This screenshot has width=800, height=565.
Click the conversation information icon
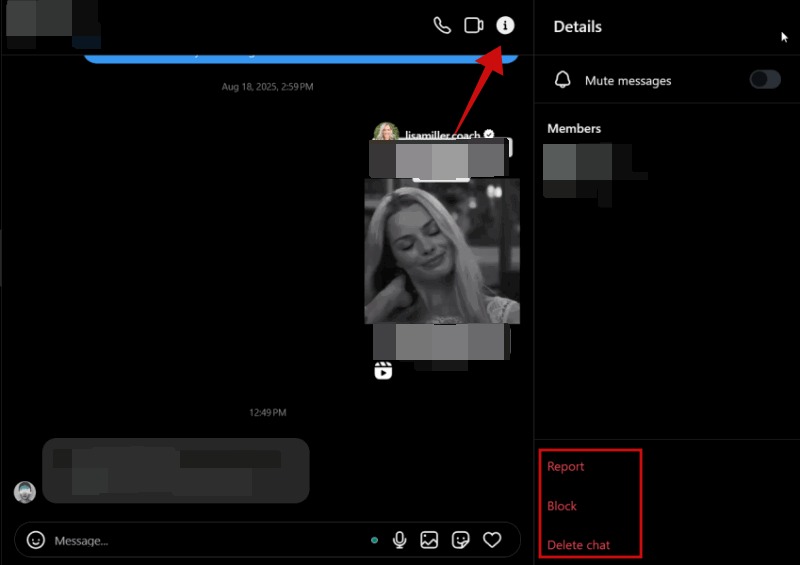505,26
